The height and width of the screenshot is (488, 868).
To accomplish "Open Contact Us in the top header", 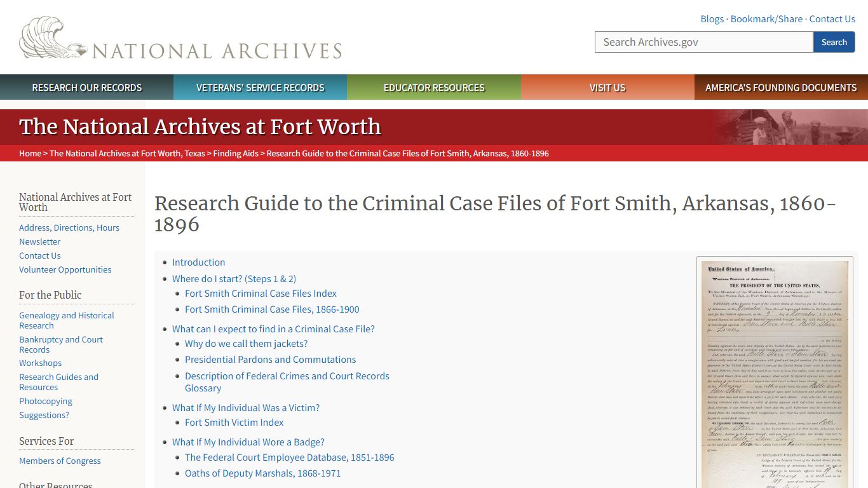I will [x=832, y=19].
